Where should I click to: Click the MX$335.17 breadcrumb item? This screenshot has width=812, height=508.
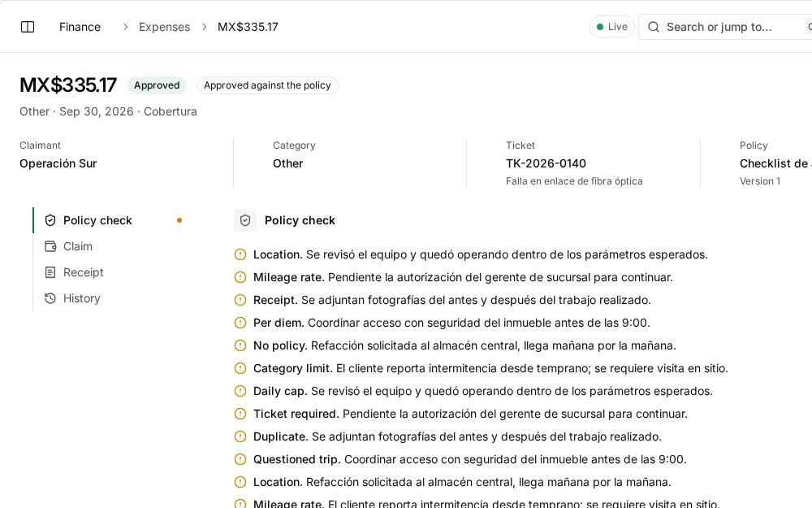[248, 27]
